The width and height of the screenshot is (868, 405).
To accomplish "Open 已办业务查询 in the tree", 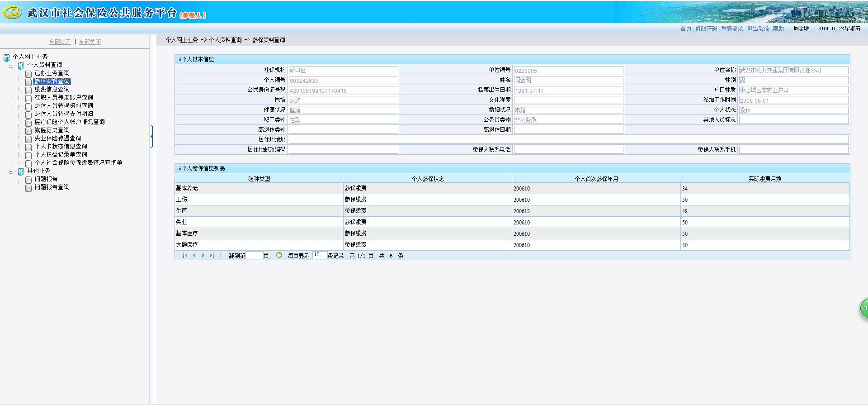I will (52, 73).
